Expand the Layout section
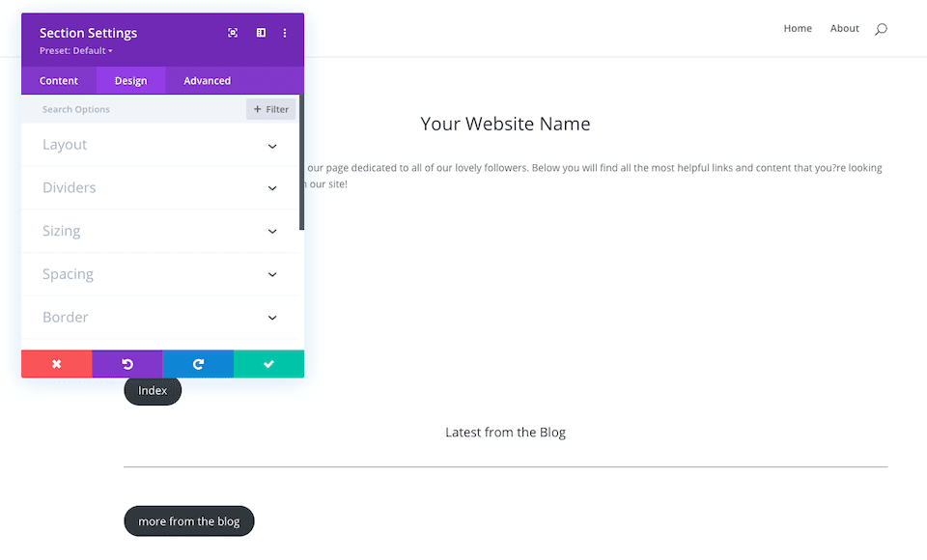 tap(161, 144)
